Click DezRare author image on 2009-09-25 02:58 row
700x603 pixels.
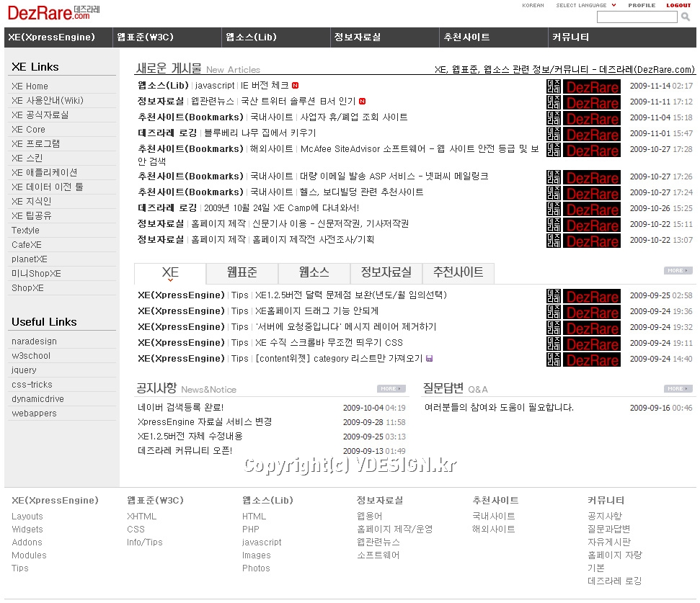click(583, 296)
